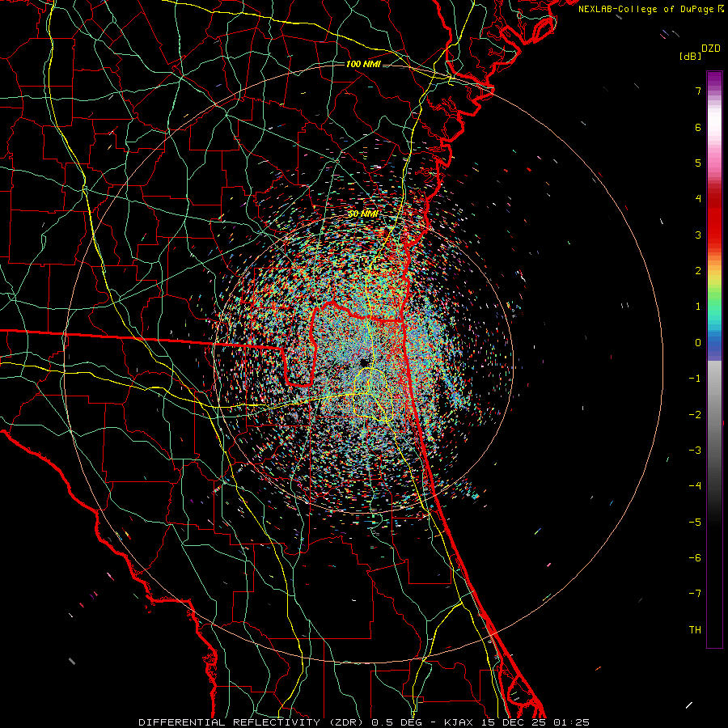The image size is (728, 728).
Task: Select the -2 scale label
Action: point(695,415)
